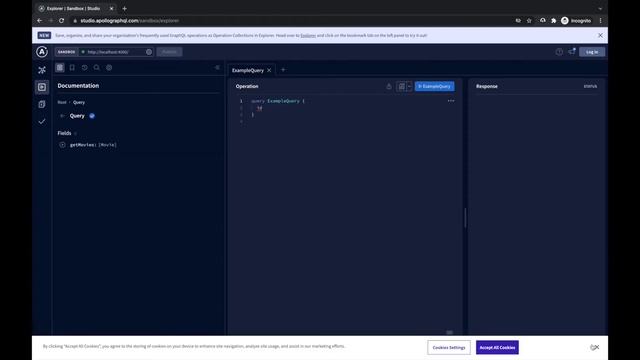Click the Publish button

pyautogui.click(x=169, y=52)
